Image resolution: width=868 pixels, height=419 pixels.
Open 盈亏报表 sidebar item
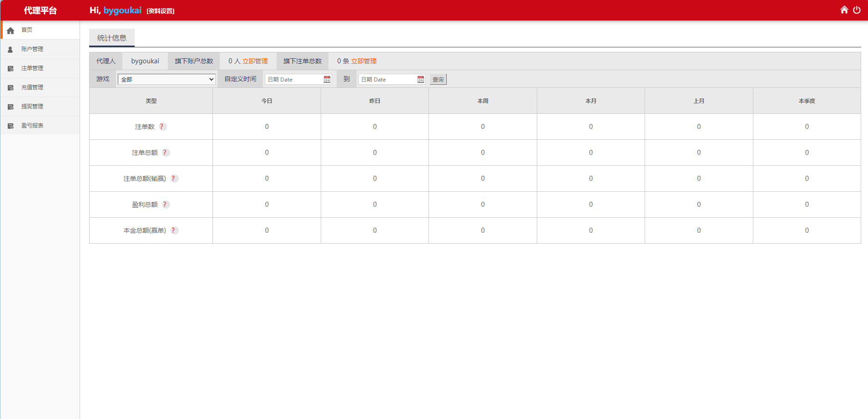click(32, 126)
